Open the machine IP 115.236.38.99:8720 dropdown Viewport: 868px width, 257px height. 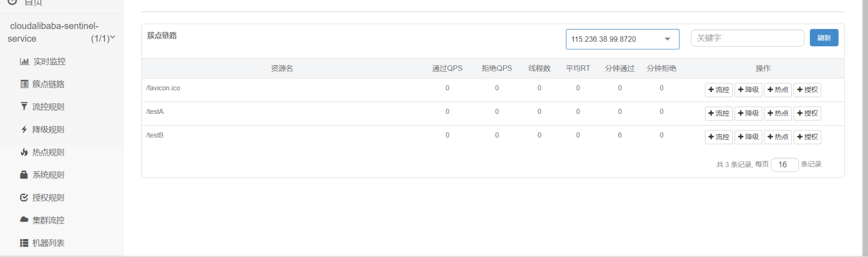click(622, 39)
